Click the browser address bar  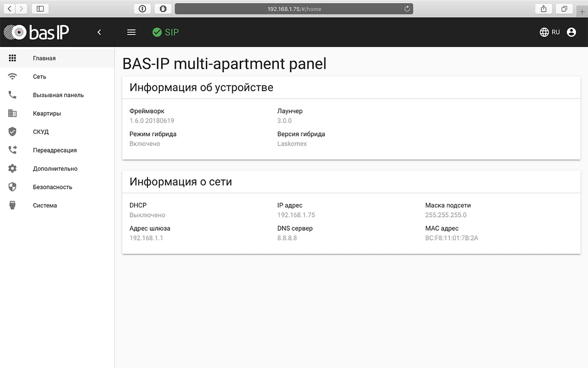pos(294,9)
